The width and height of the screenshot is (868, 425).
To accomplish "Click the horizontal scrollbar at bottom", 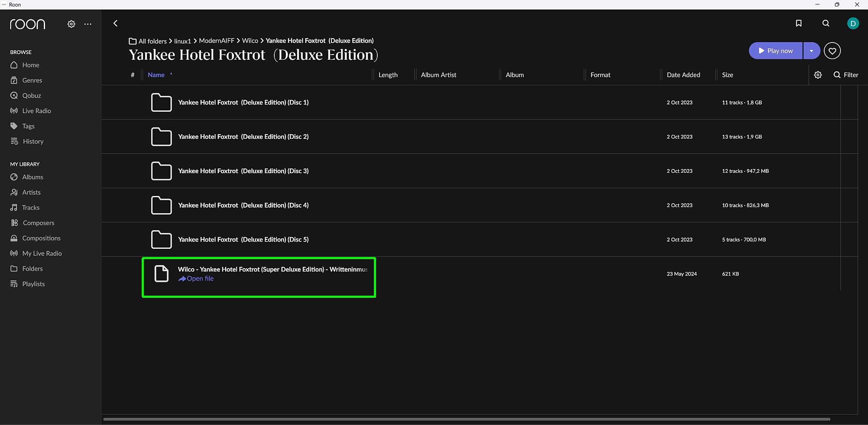I will (467, 419).
